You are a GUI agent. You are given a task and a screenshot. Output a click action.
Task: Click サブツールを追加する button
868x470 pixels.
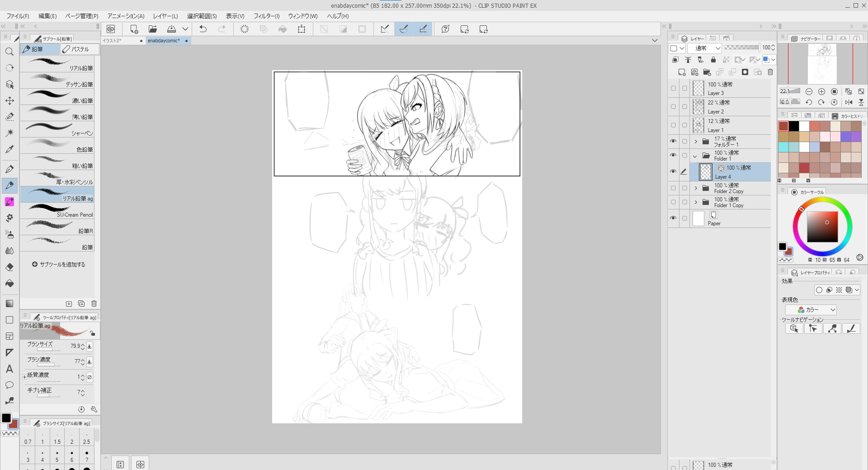point(59,265)
